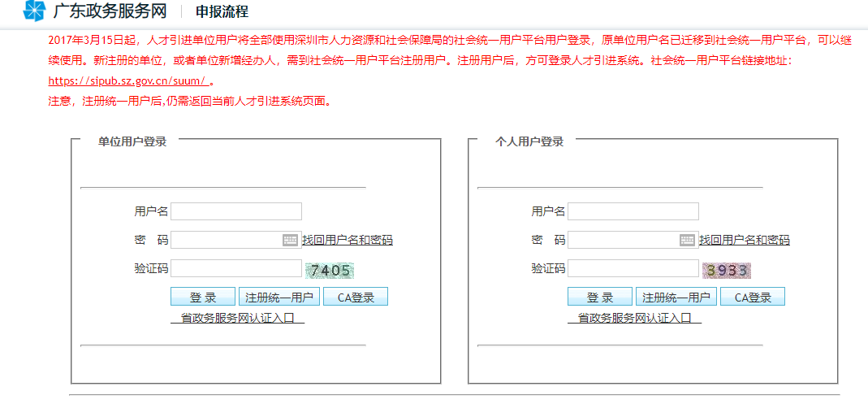The width and height of the screenshot is (868, 417).
Task: Click the 广东政务服务网 logo icon
Action: coord(34,11)
